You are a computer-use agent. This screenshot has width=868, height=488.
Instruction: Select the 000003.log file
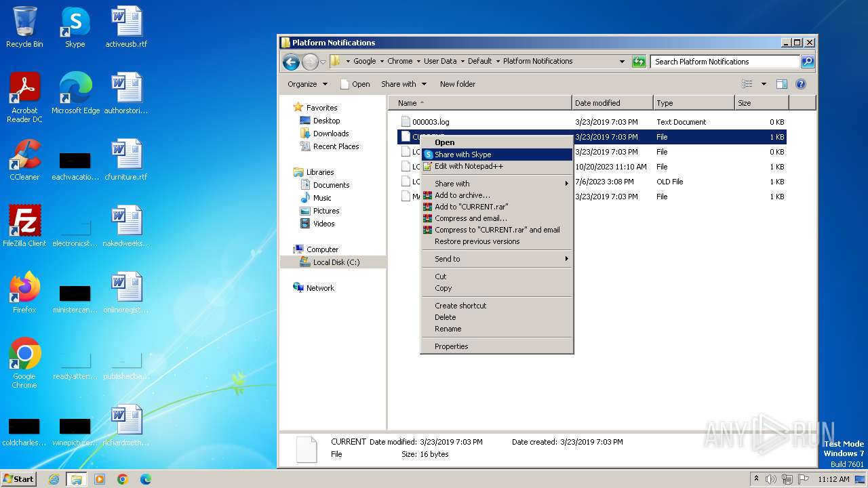(591, 122)
